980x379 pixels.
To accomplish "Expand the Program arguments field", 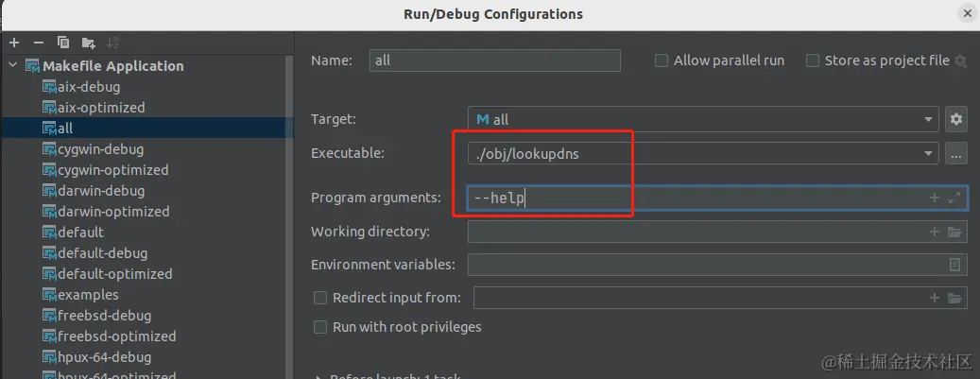I will tap(954, 198).
